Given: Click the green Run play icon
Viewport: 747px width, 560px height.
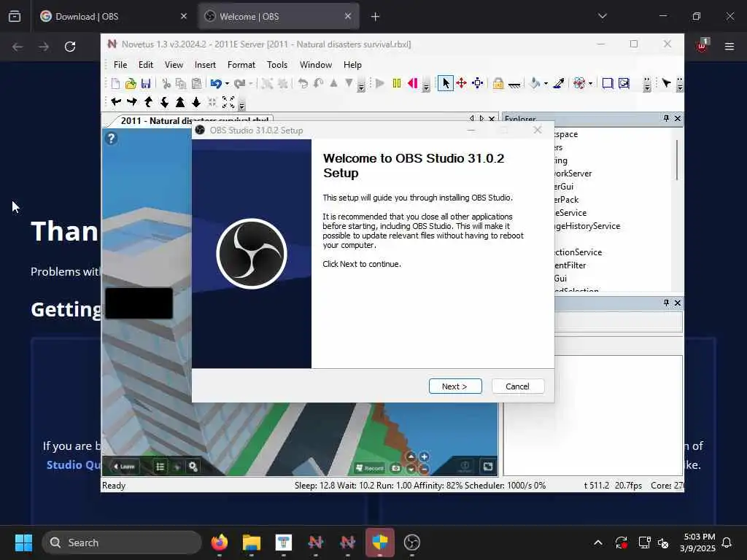Looking at the screenshot, I should point(379,84).
